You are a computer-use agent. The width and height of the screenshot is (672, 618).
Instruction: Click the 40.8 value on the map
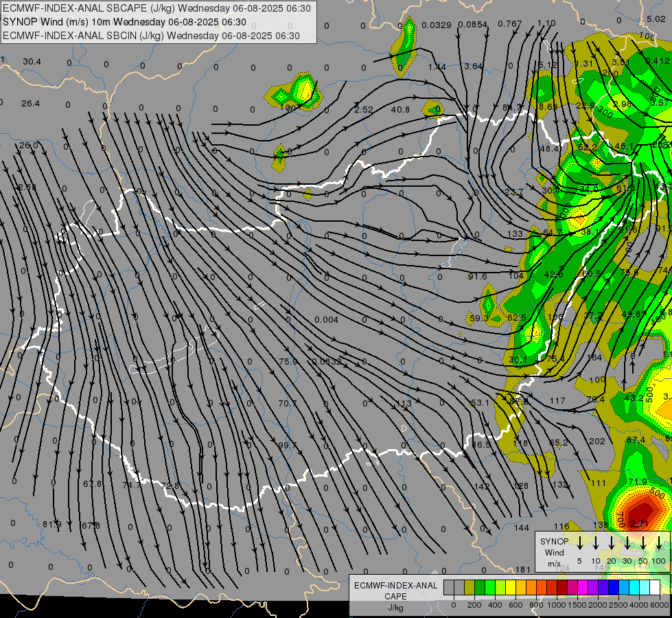[x=400, y=109]
